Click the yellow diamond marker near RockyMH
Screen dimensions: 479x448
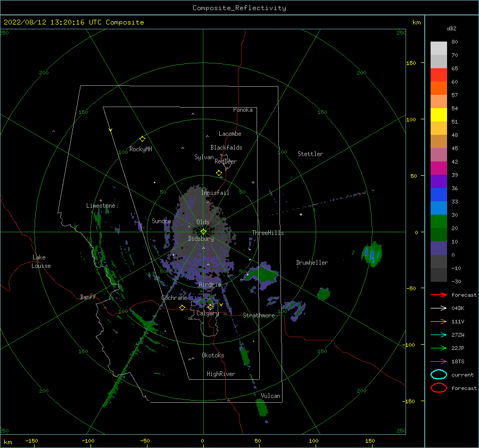coord(142,139)
